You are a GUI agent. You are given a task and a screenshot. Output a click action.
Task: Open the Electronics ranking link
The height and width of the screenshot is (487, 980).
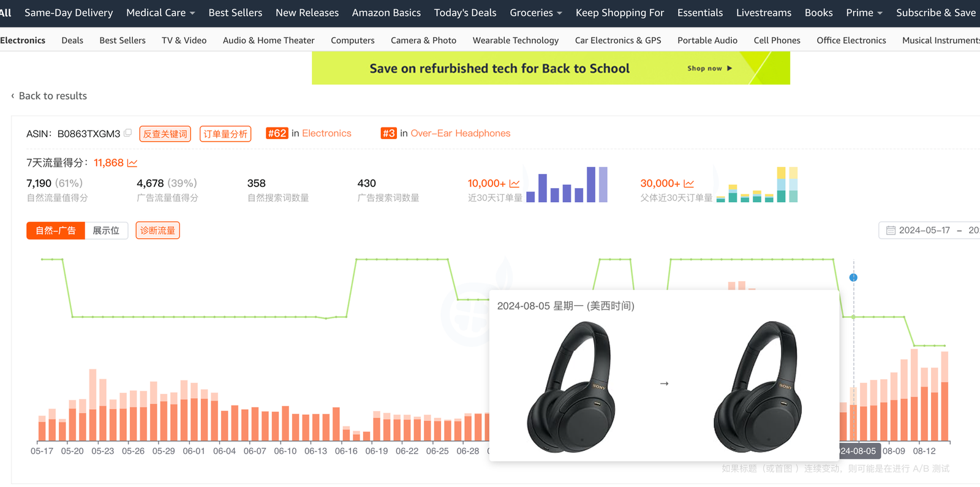tap(326, 133)
